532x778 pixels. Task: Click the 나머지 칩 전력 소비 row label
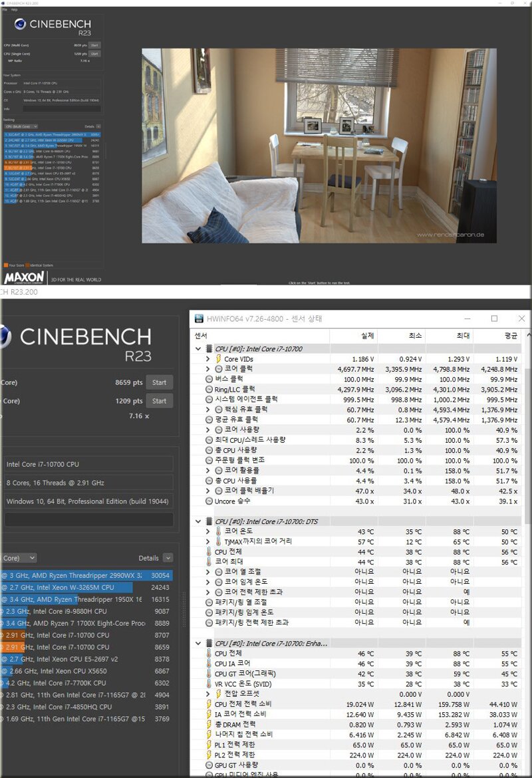(243, 734)
